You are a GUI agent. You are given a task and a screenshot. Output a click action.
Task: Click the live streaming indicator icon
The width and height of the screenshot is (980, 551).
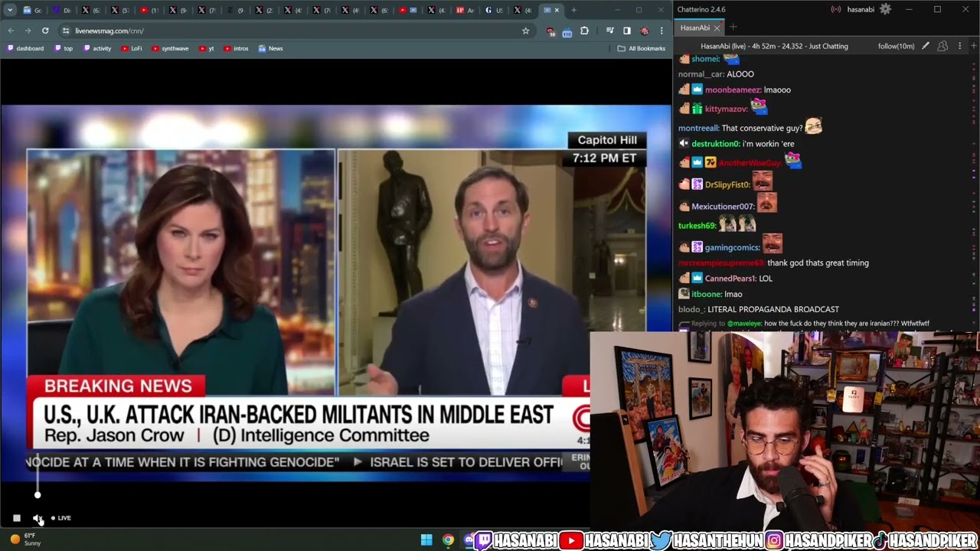tap(836, 9)
